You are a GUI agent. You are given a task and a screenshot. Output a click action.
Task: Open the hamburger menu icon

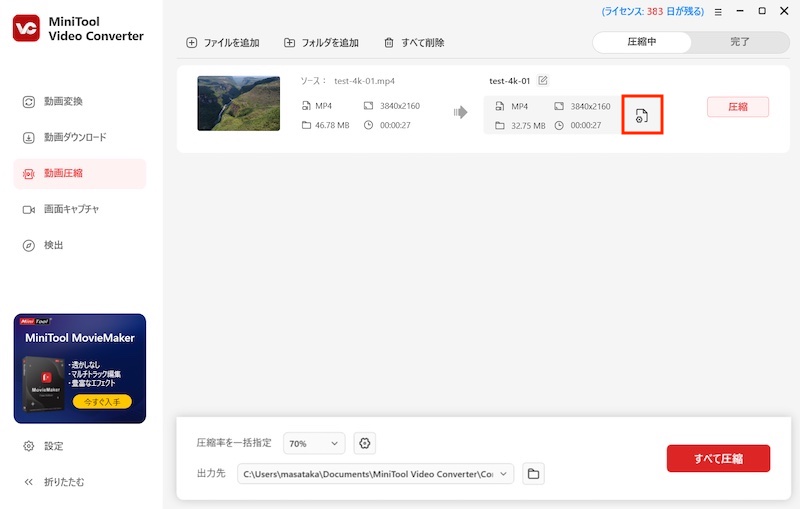(x=718, y=12)
